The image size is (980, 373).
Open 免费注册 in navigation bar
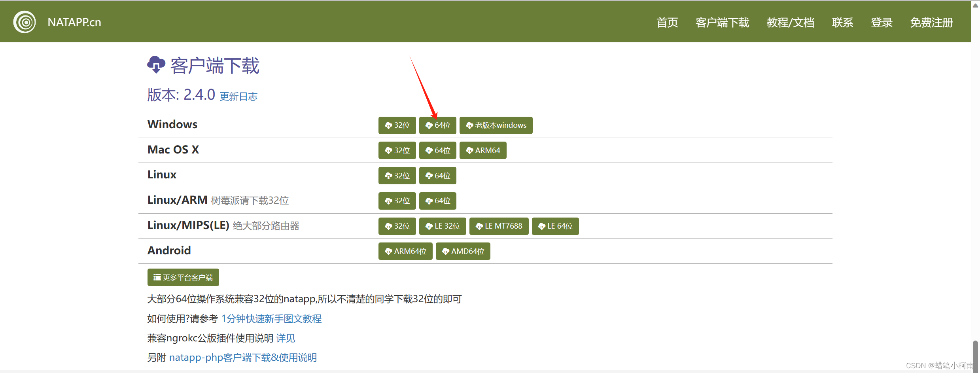point(931,23)
